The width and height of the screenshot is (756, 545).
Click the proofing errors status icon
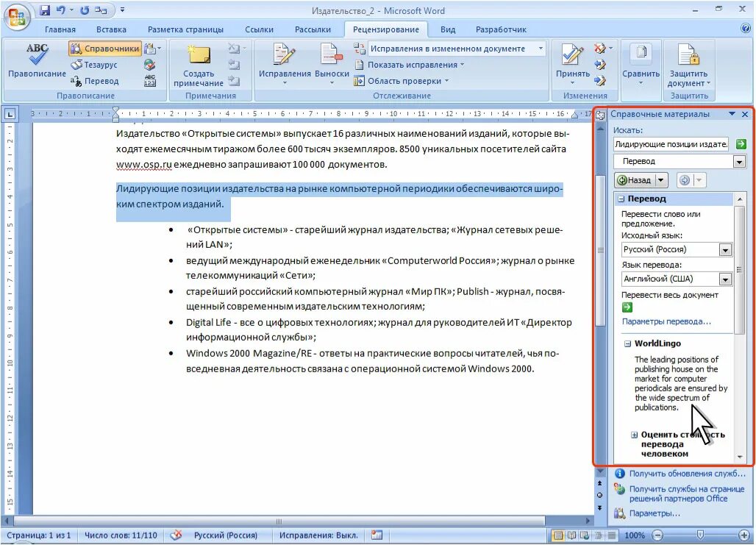click(x=176, y=535)
